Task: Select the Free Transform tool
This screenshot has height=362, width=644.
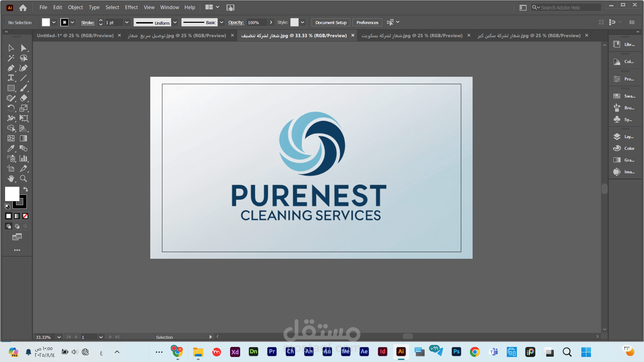Action: point(23,118)
